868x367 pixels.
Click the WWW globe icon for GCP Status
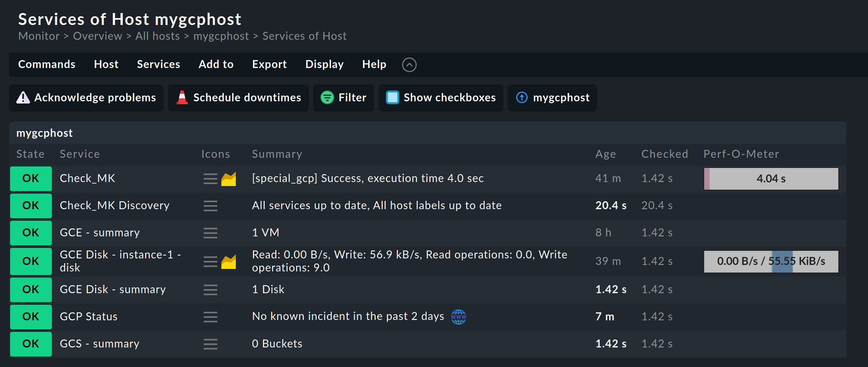point(458,317)
